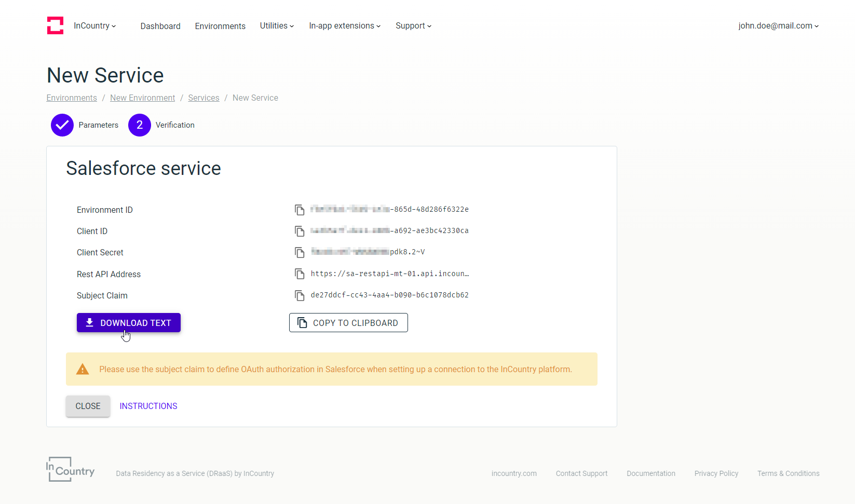Click the Client Secret value ending pdk8.2~V
The height and width of the screenshot is (504, 855).
(x=368, y=252)
